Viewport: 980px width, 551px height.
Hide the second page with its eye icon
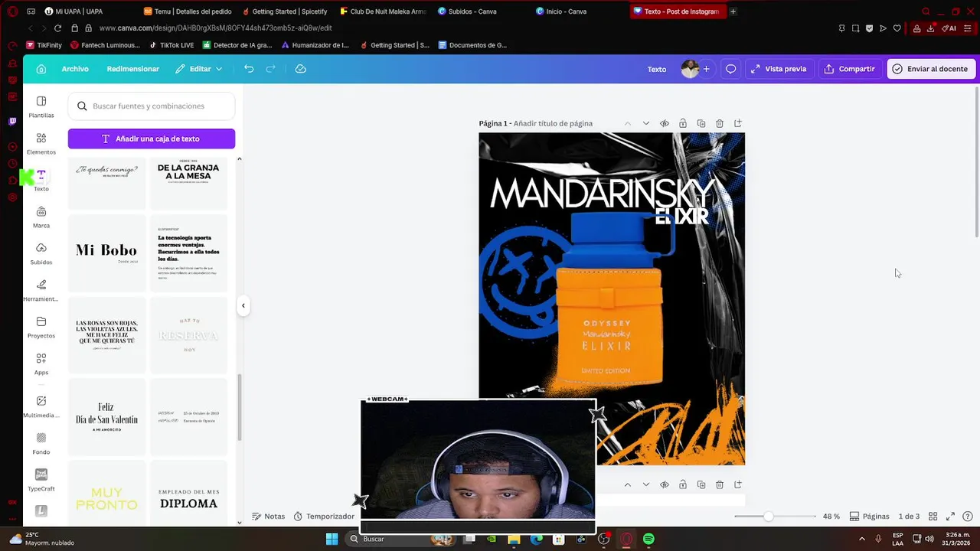[x=665, y=484]
